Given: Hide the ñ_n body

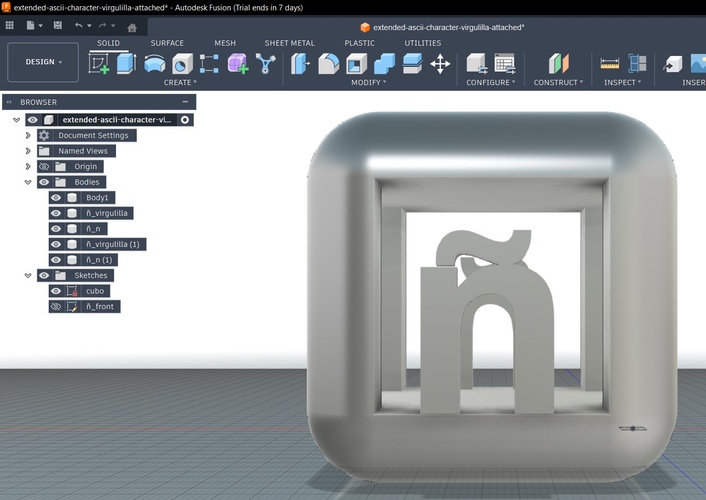Looking at the screenshot, I should click(55, 228).
